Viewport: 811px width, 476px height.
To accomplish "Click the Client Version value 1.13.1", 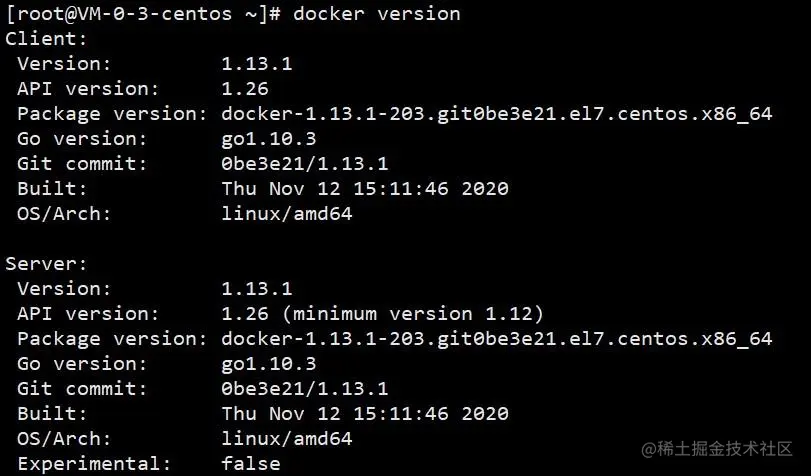I will pyautogui.click(x=257, y=64).
